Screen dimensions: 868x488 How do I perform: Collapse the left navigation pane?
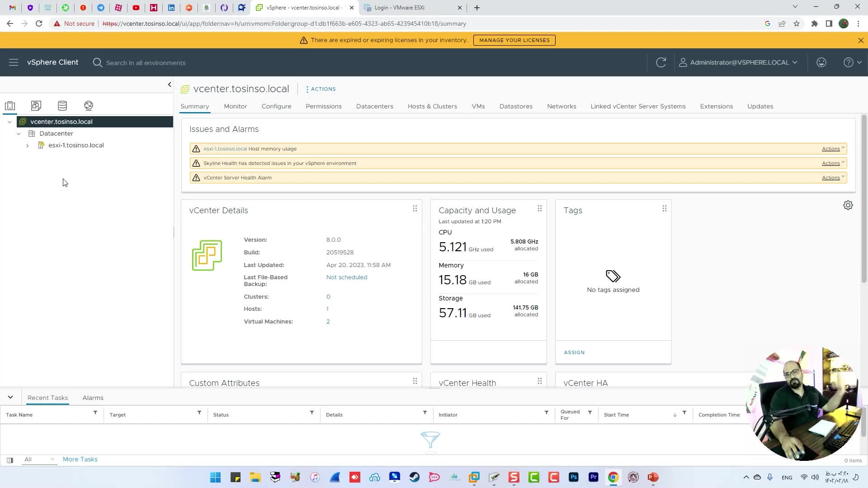[170, 84]
